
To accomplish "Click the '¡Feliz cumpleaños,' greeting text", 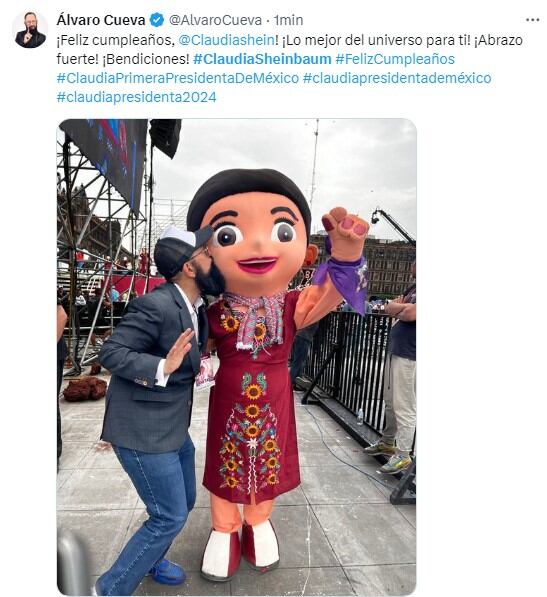I will (x=115, y=40).
